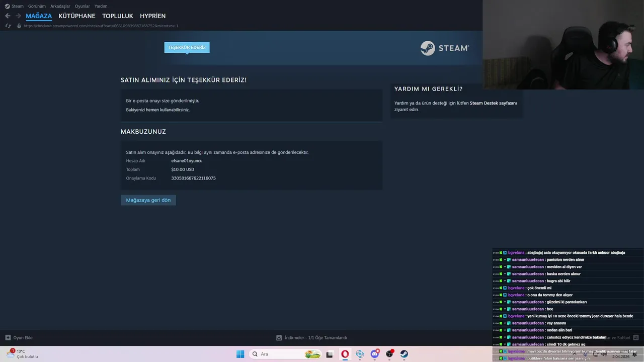
Task: Click the padlock icon beside the URL
Action: point(19,26)
